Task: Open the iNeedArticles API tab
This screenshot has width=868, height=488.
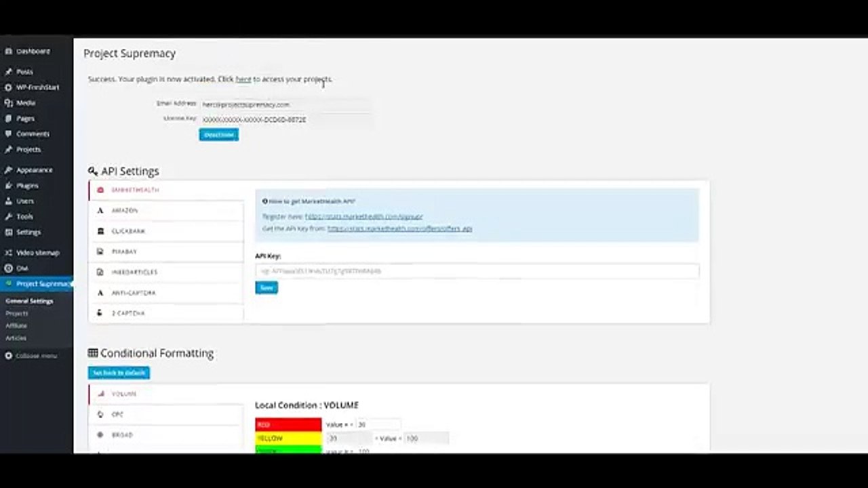Action: pyautogui.click(x=165, y=272)
